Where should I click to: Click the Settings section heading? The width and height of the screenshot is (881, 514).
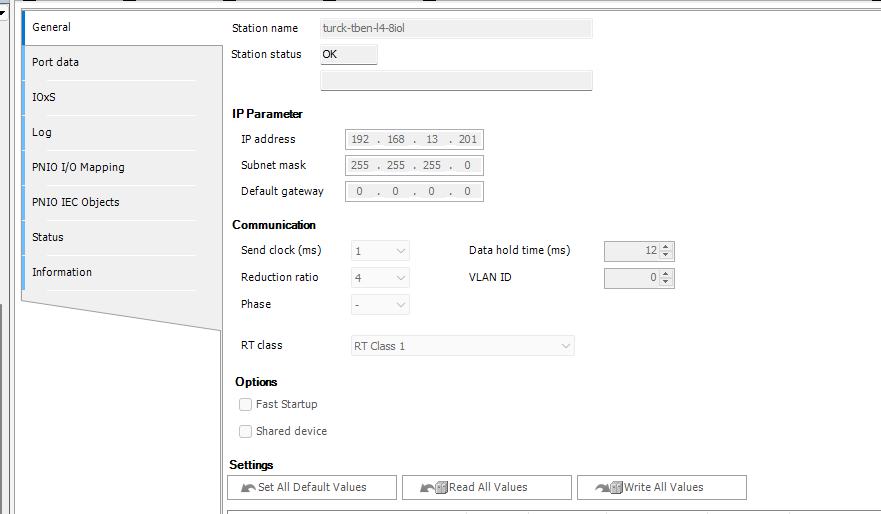[251, 465]
